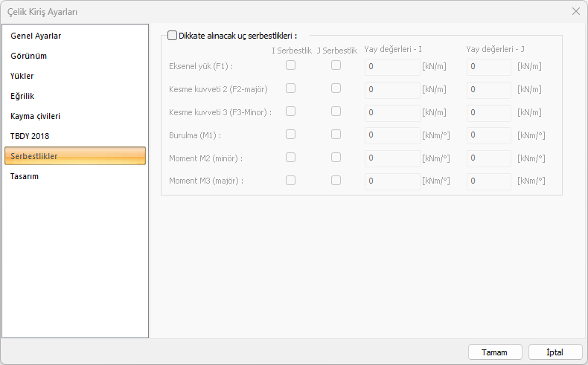Screen dimensions: 588x365
Task: Click Yay değerleri - J field for Moment M2
Action: tap(488, 158)
